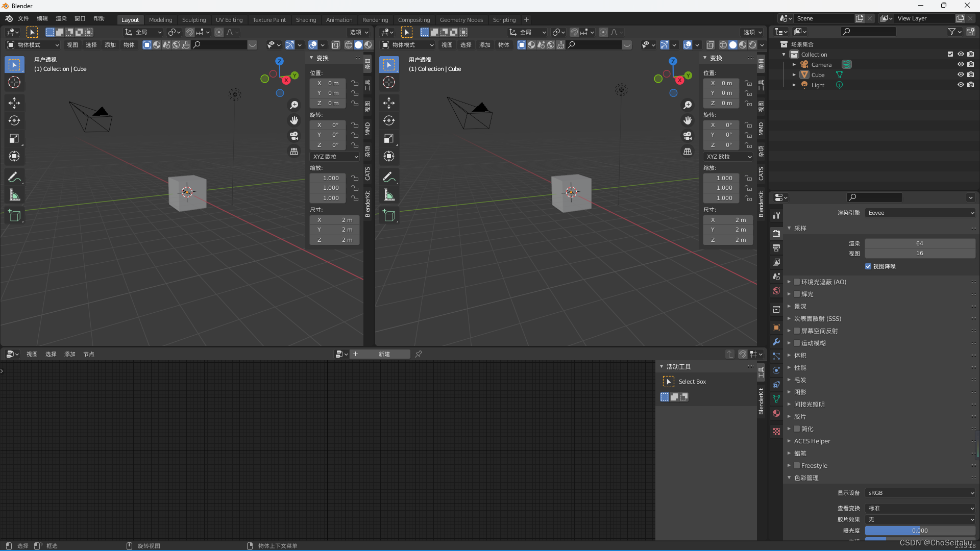Open the 帮助 menu
The image size is (980, 551).
point(99,18)
